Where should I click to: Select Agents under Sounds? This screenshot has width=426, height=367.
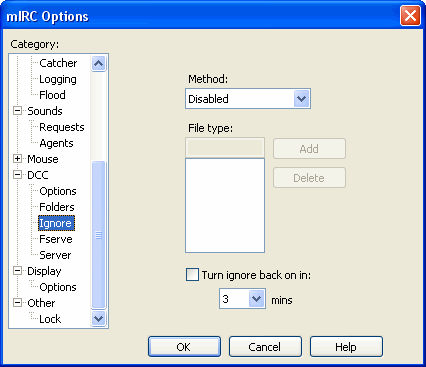pos(56,143)
